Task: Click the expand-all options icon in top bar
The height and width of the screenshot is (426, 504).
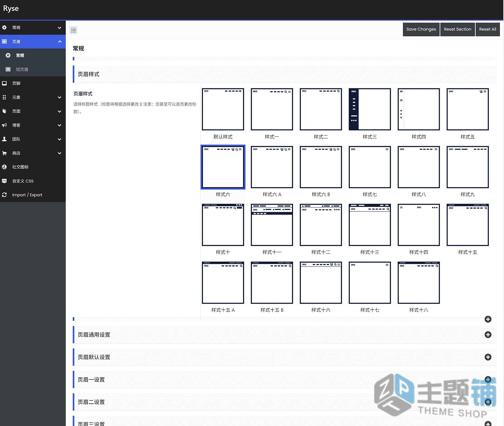Action: click(73, 30)
